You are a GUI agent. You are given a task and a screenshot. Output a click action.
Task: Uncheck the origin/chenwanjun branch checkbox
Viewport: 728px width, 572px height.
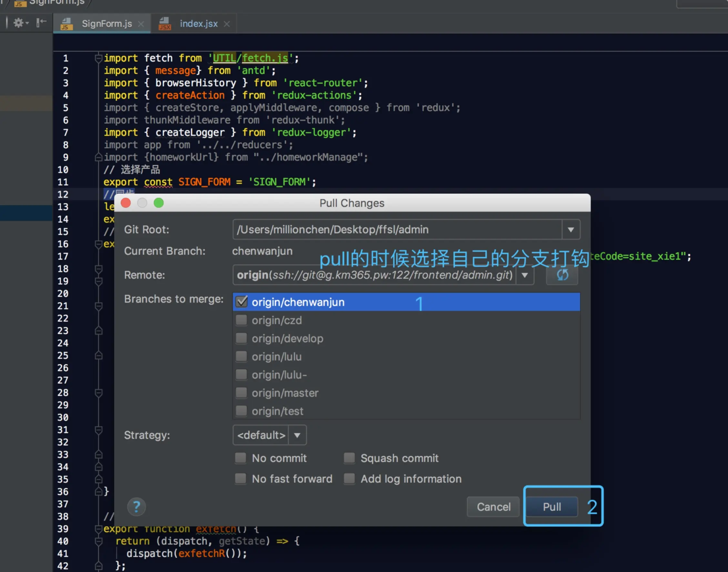[x=241, y=302]
